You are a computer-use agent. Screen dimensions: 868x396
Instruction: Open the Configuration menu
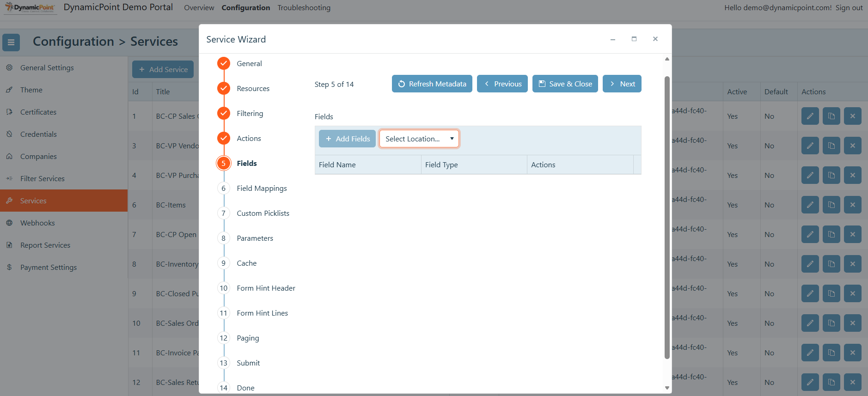click(x=246, y=8)
